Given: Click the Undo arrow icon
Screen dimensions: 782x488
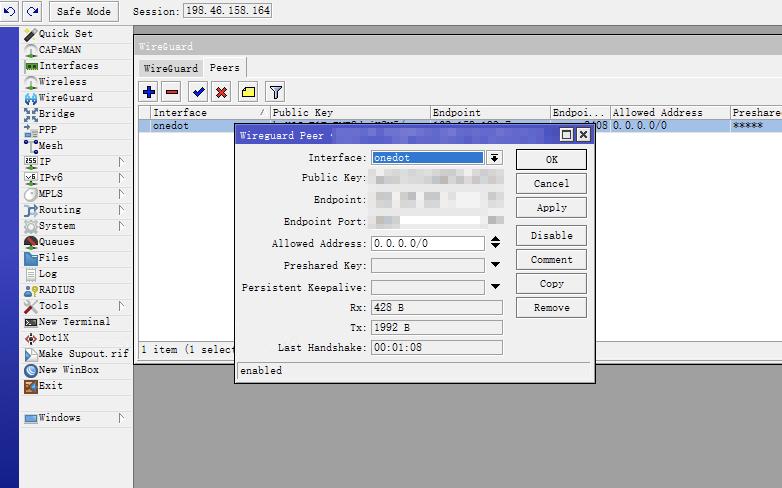Looking at the screenshot, I should [11, 11].
